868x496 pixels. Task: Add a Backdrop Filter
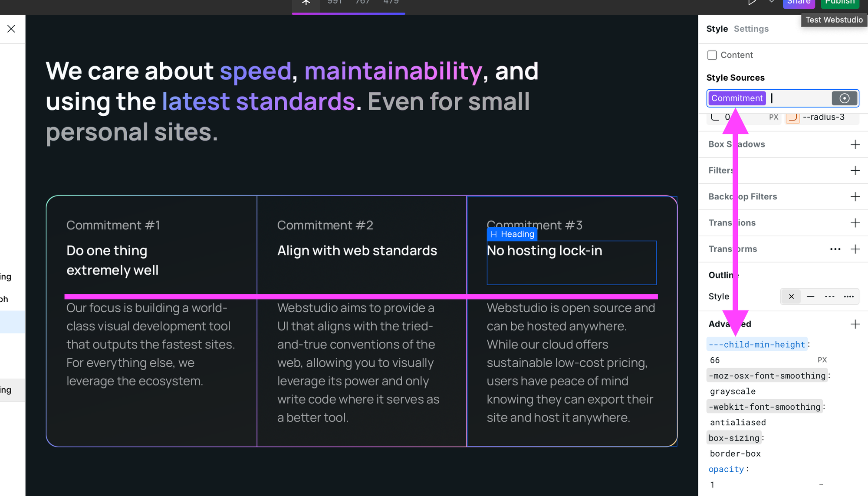855,196
